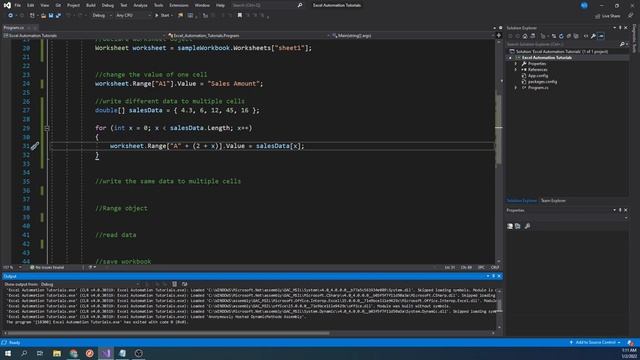Click the Navigate Backward toolbar icon
The image size is (640, 360).
pos(10,16)
